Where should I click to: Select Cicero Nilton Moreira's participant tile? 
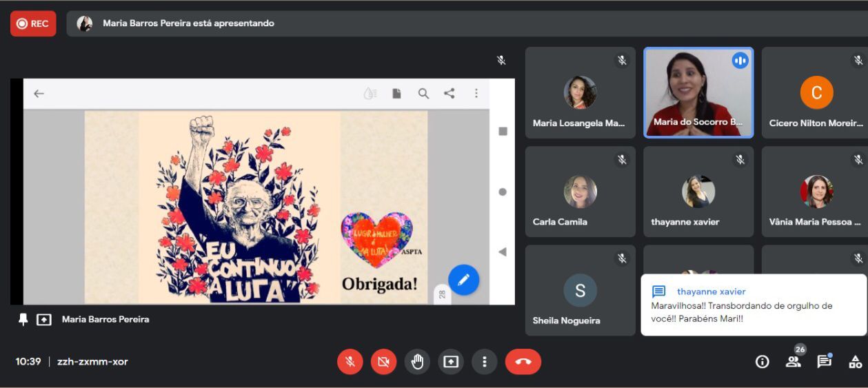[816, 92]
